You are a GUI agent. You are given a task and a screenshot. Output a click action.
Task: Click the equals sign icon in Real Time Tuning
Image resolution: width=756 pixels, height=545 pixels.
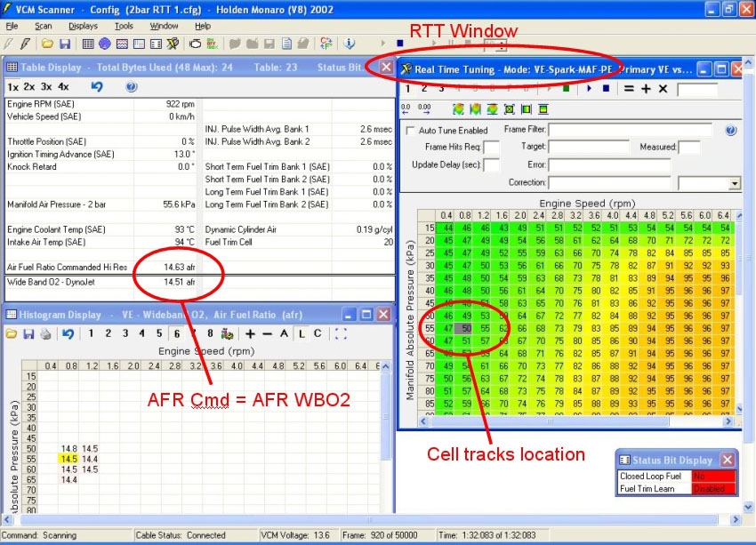coord(628,89)
